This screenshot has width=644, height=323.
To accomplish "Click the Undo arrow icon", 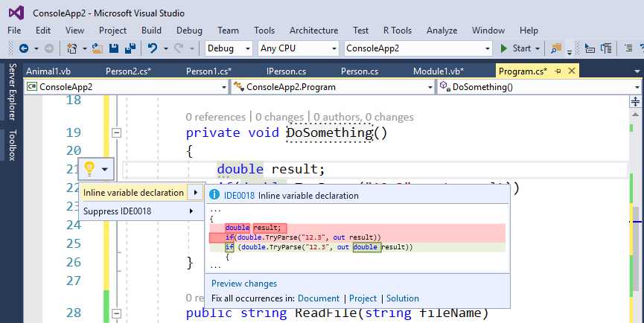I will pos(153,48).
